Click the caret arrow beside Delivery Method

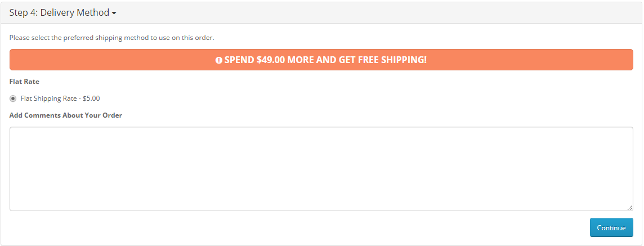[114, 13]
